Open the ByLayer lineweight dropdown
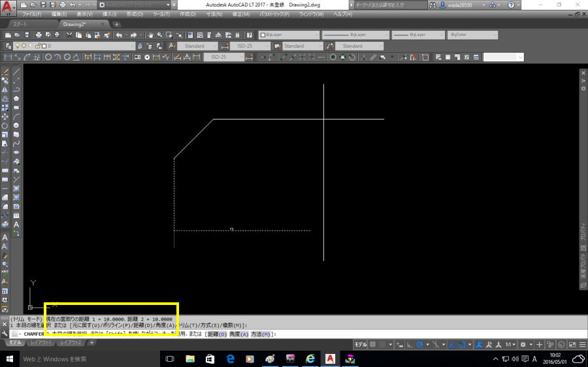 [x=418, y=35]
